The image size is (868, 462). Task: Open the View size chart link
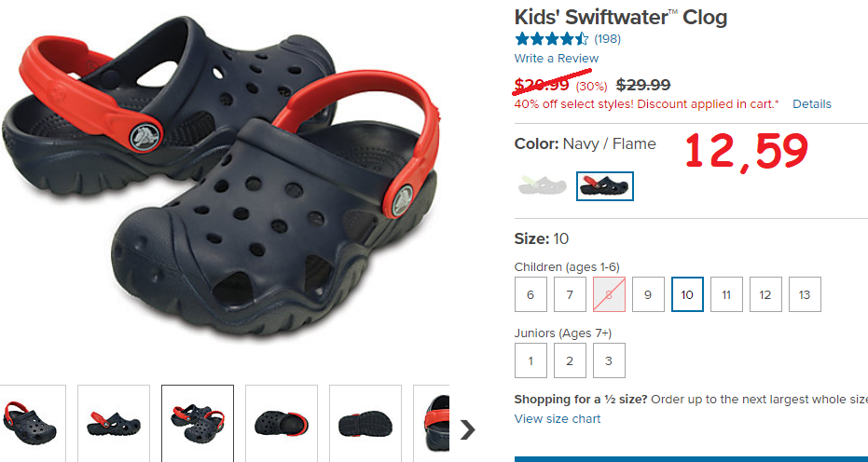[x=557, y=419]
